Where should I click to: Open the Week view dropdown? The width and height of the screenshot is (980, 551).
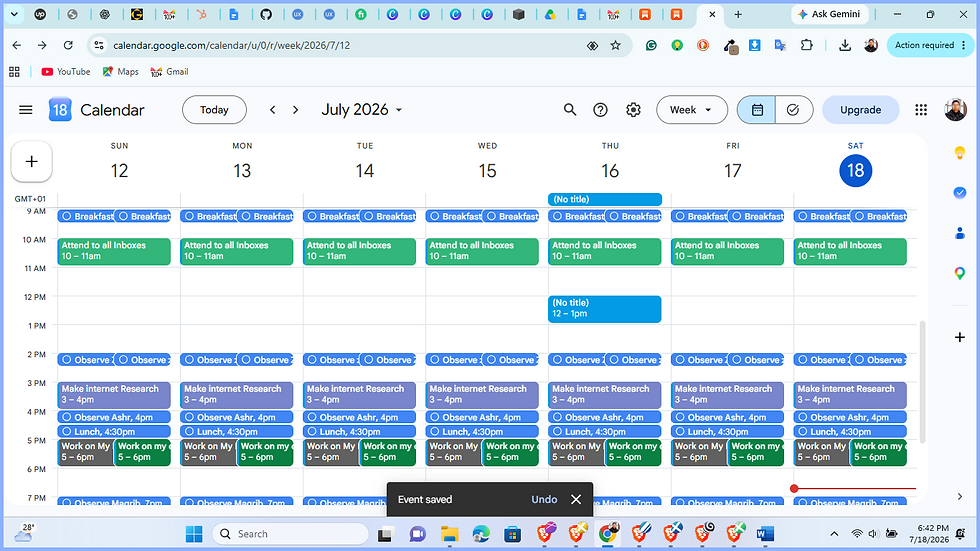pos(691,110)
